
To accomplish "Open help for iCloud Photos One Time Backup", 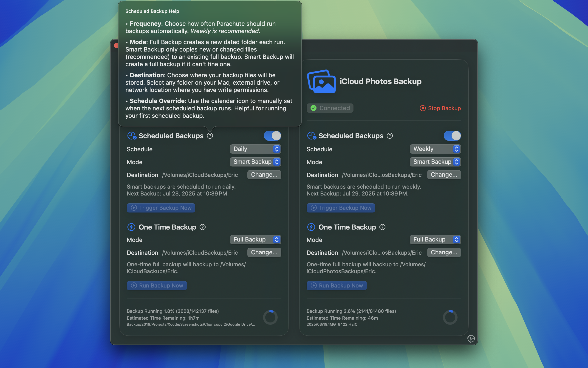I will coord(382,227).
